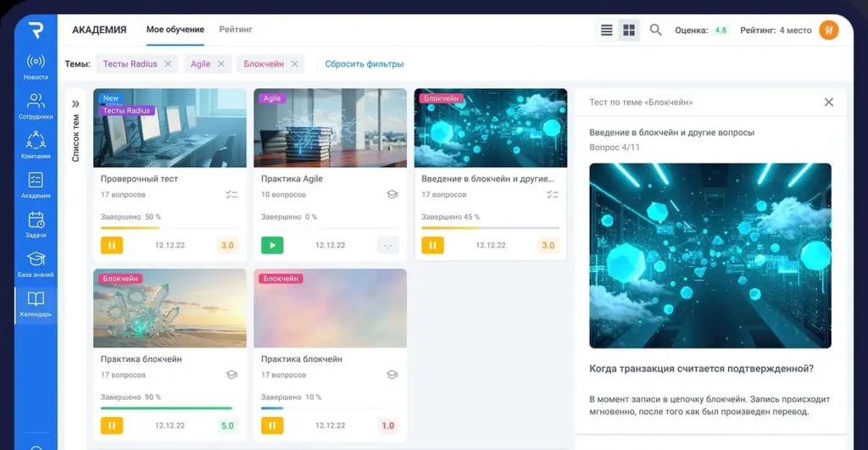Viewport: 868px width, 450px height.
Task: Click Сбросить фильтры link
Action: point(364,64)
